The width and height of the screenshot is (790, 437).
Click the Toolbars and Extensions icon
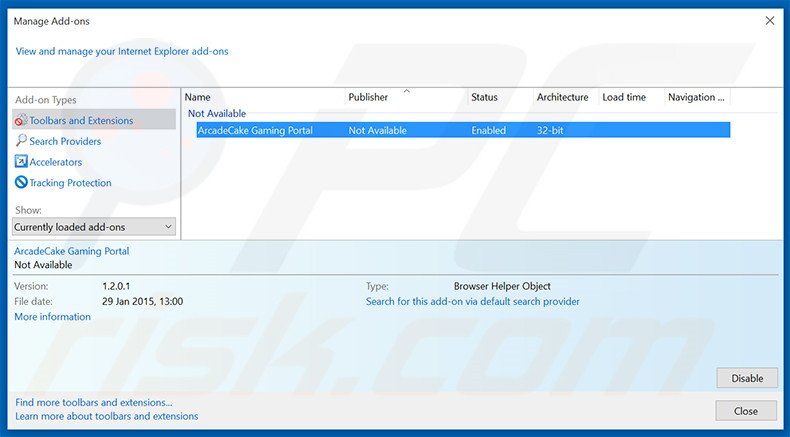click(x=21, y=120)
